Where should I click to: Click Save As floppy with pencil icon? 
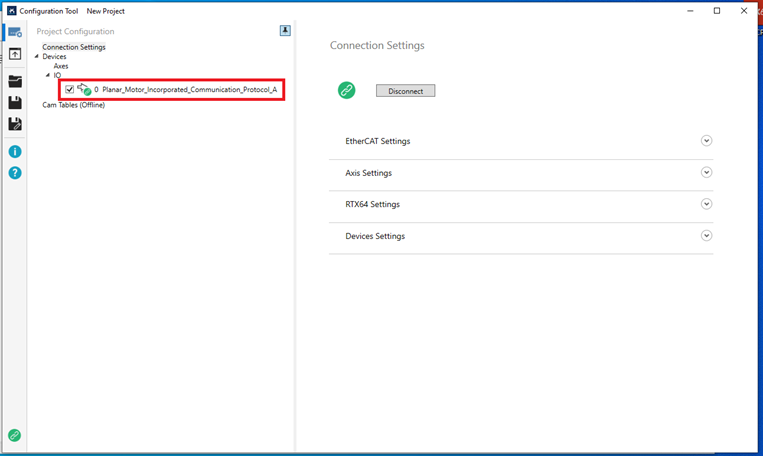14,124
